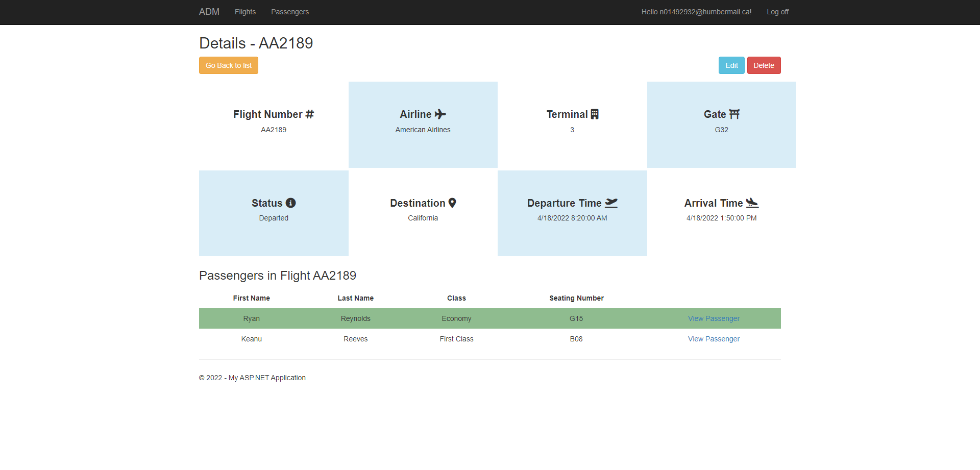The image size is (980, 470).
Task: Click the plane departure icon
Action: 611,203
